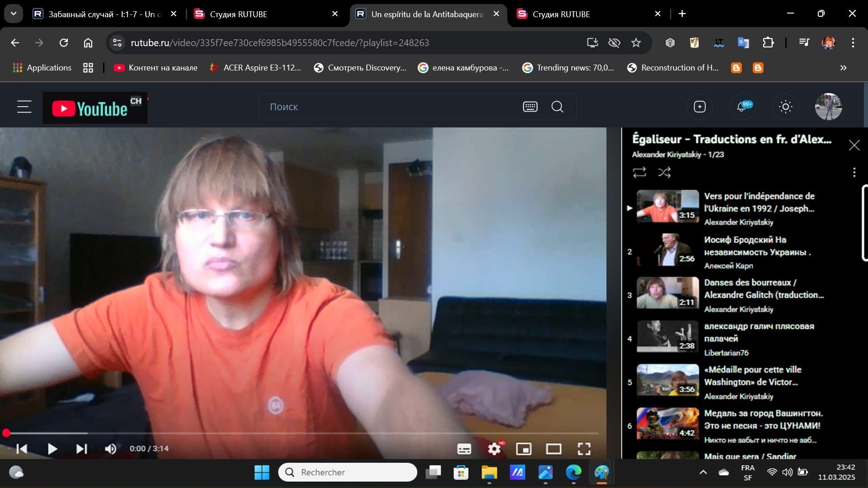Show hidden bookmarks with double chevron
868x488 pixels.
[x=843, y=68]
